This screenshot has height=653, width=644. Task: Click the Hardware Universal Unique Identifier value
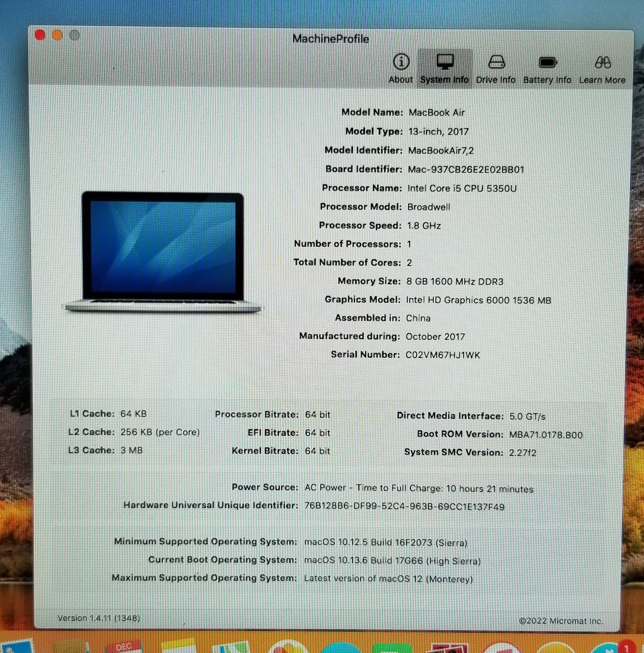(404, 507)
